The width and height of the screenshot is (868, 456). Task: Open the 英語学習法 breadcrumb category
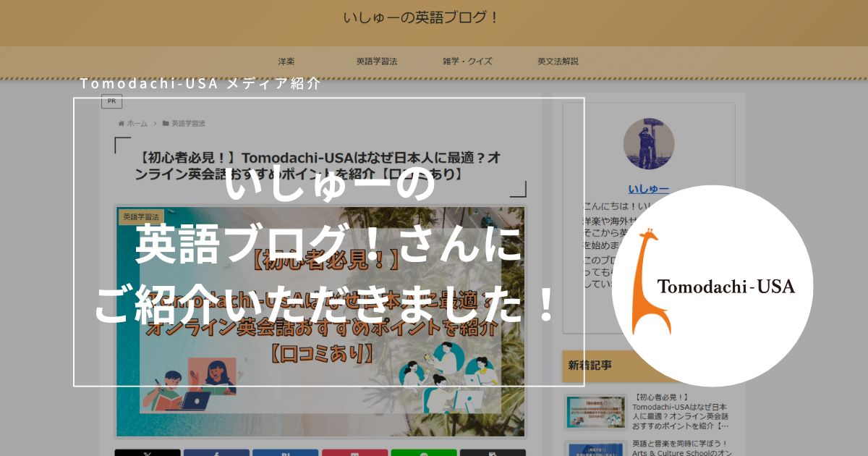188,124
